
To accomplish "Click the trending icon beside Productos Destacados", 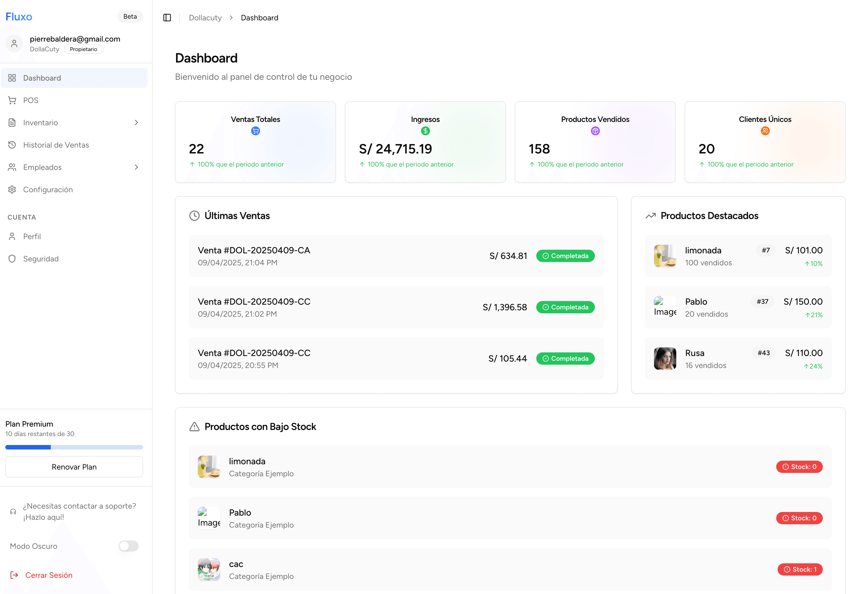I will (x=651, y=216).
